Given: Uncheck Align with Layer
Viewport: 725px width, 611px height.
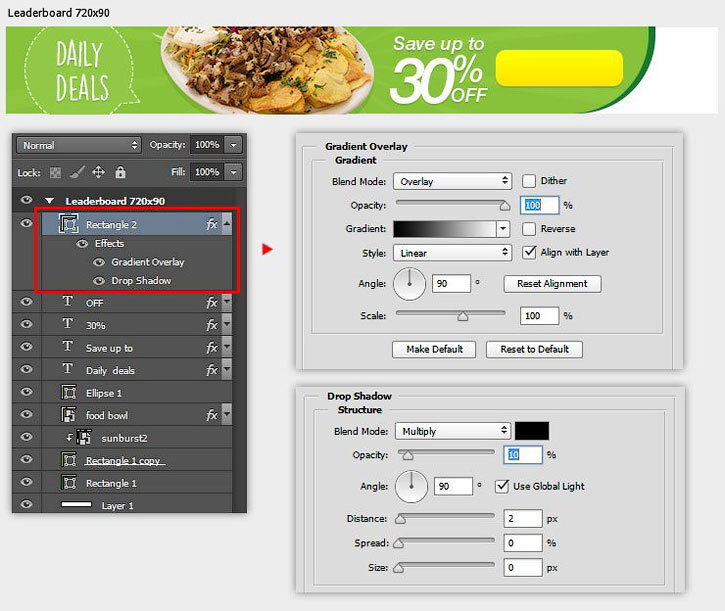Looking at the screenshot, I should pos(528,252).
